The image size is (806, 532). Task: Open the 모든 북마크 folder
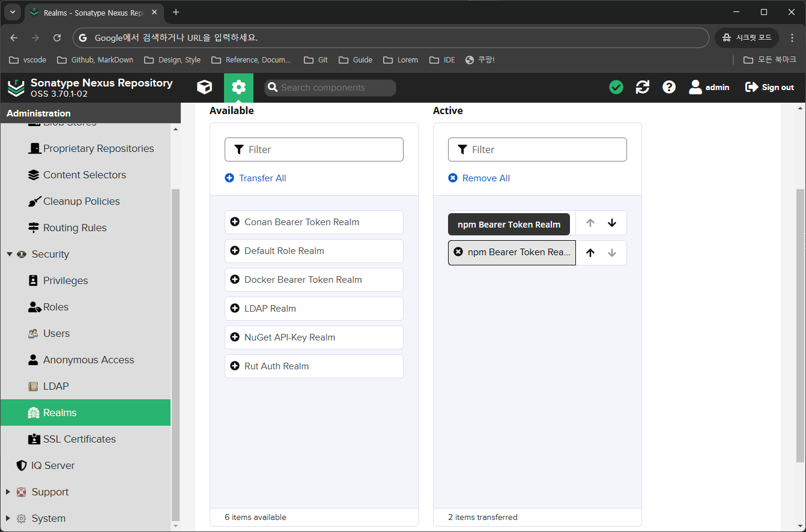770,60
